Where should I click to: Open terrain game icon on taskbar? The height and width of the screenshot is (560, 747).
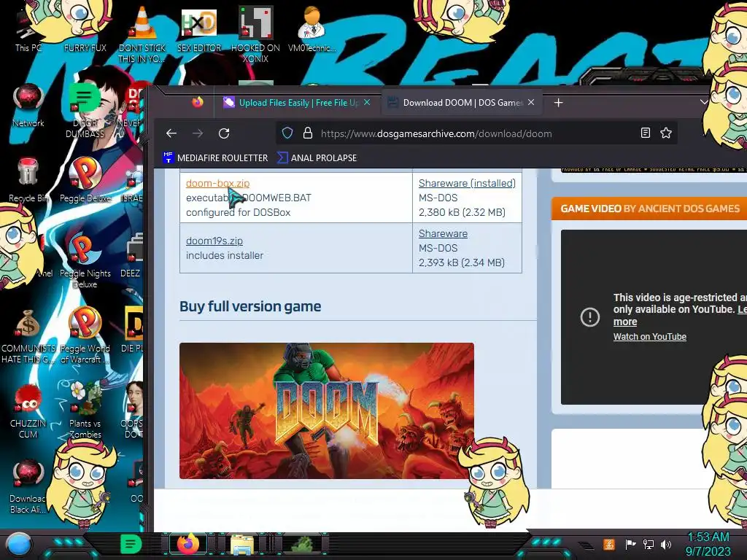click(x=302, y=544)
